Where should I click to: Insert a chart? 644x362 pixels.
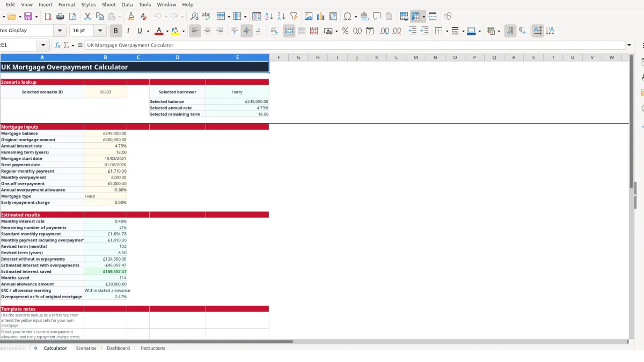pos(321,17)
